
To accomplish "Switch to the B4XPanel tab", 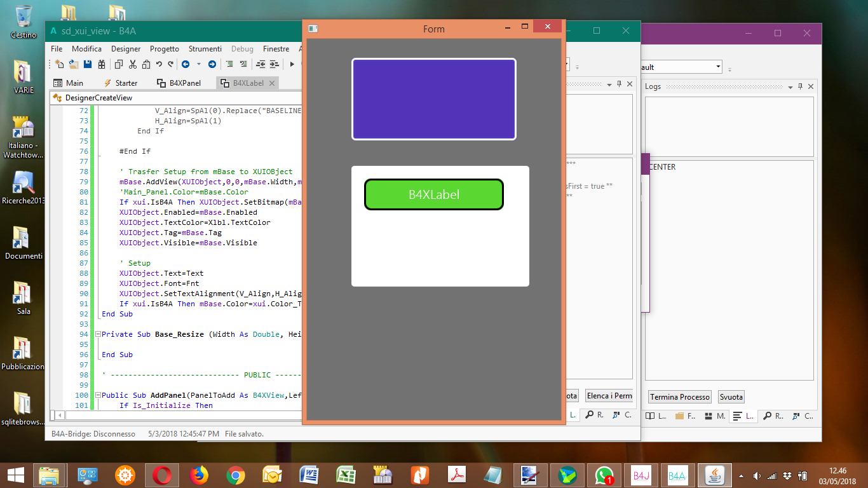I will pyautogui.click(x=179, y=83).
